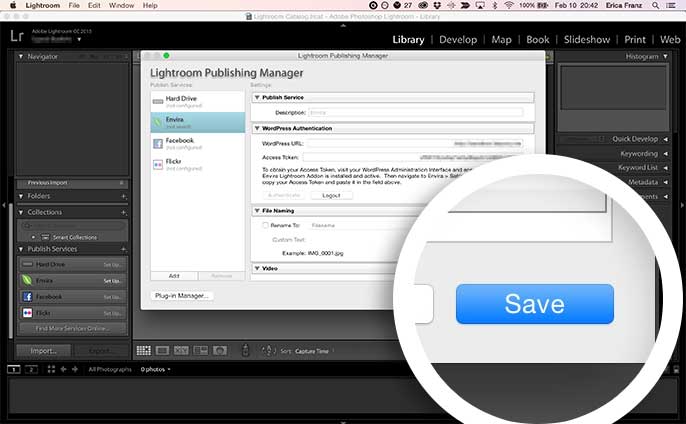Select main window display button 1
The height and width of the screenshot is (424, 686).
click(14, 369)
